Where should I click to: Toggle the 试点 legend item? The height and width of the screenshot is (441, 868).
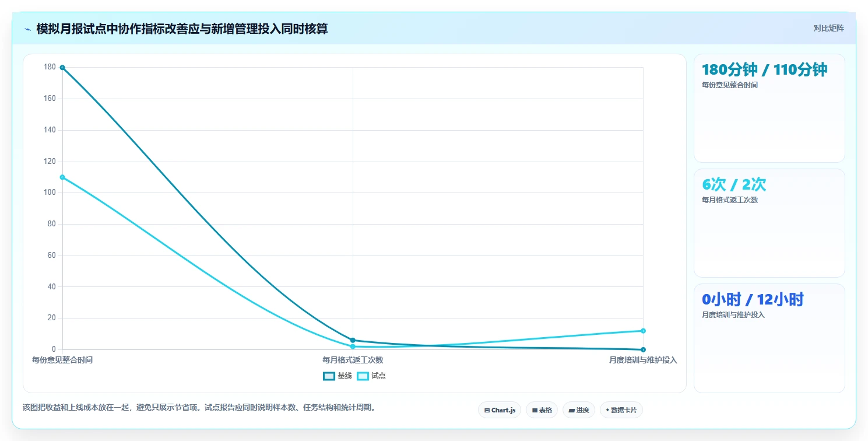[371, 376]
